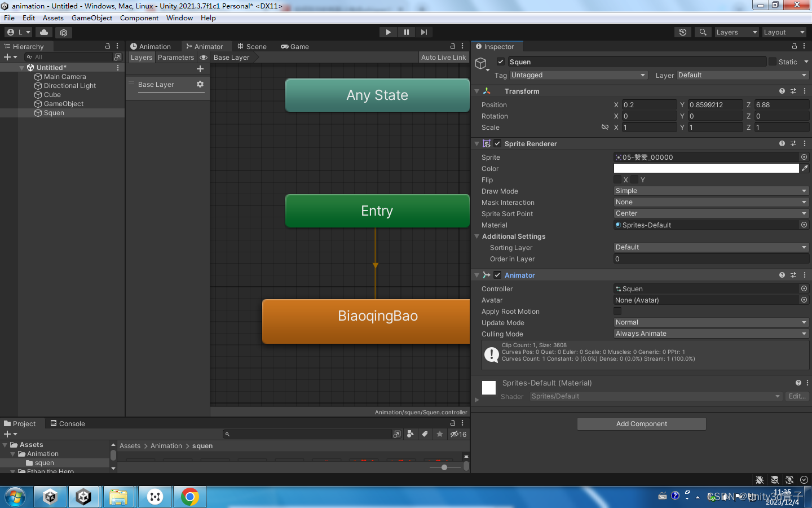Open the Undo History icon
This screenshot has height=508, width=812.
coord(683,32)
